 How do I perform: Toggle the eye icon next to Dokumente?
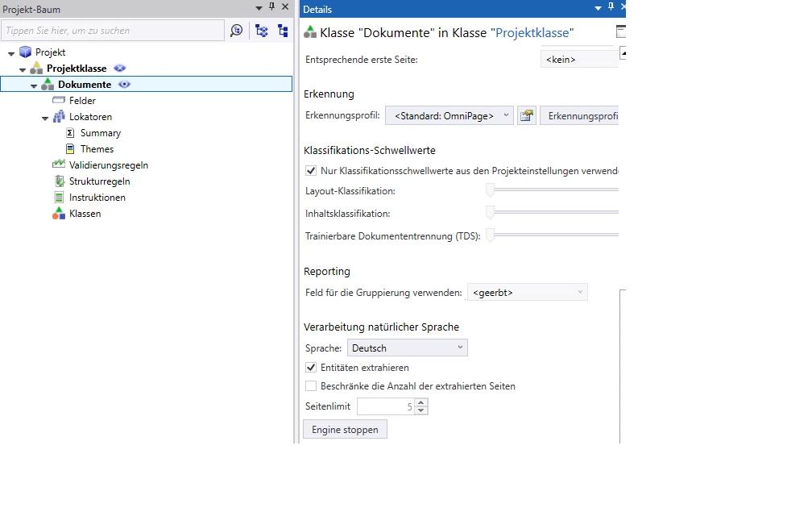pos(125,85)
